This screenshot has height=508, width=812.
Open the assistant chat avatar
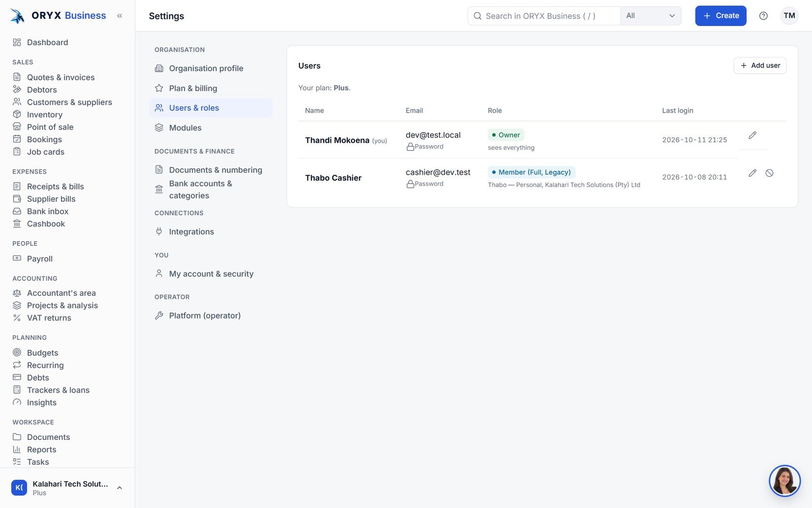785,481
